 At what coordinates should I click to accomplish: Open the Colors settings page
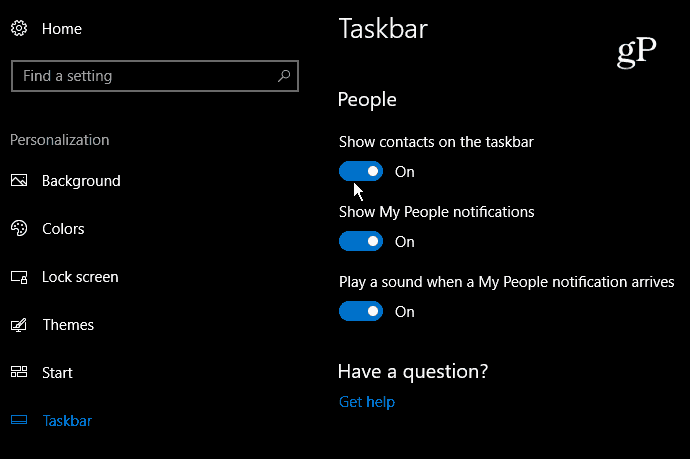click(63, 229)
